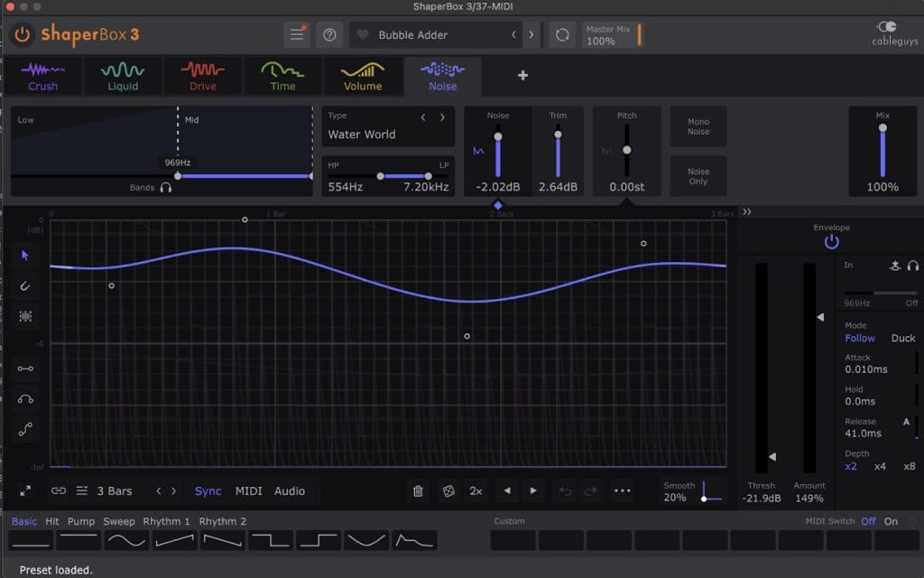Select the arrow pointer edit tool

pyautogui.click(x=24, y=256)
